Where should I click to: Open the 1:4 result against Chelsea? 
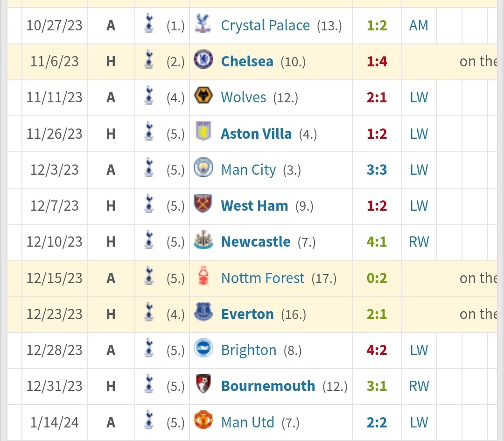[x=377, y=62]
